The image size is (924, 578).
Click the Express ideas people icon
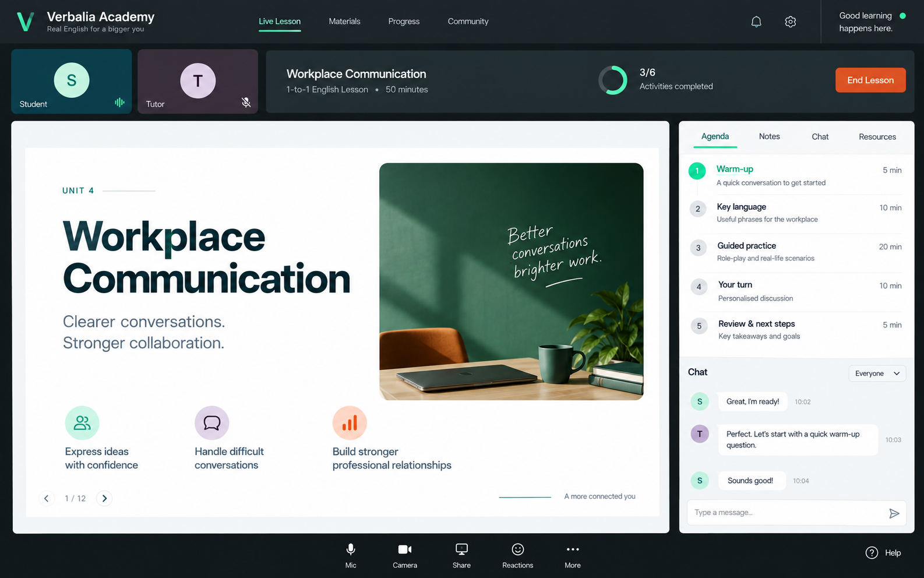click(x=82, y=423)
